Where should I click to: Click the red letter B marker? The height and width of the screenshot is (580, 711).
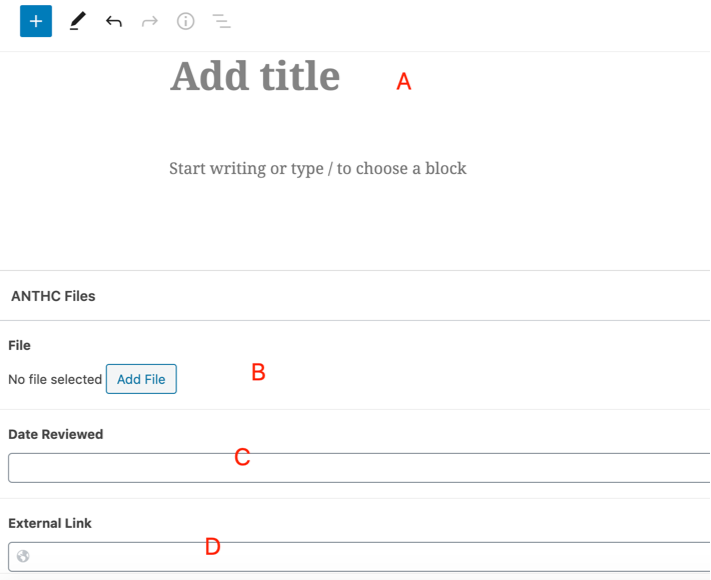point(258,372)
